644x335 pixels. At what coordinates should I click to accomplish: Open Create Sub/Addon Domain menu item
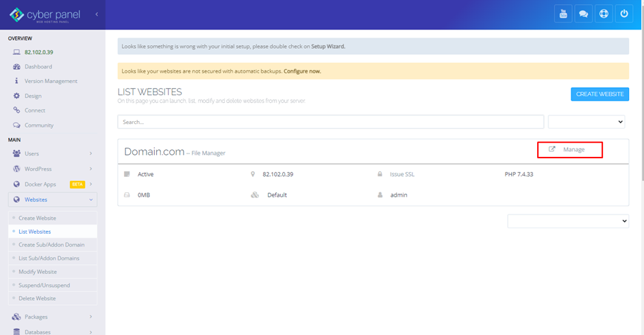click(x=53, y=245)
